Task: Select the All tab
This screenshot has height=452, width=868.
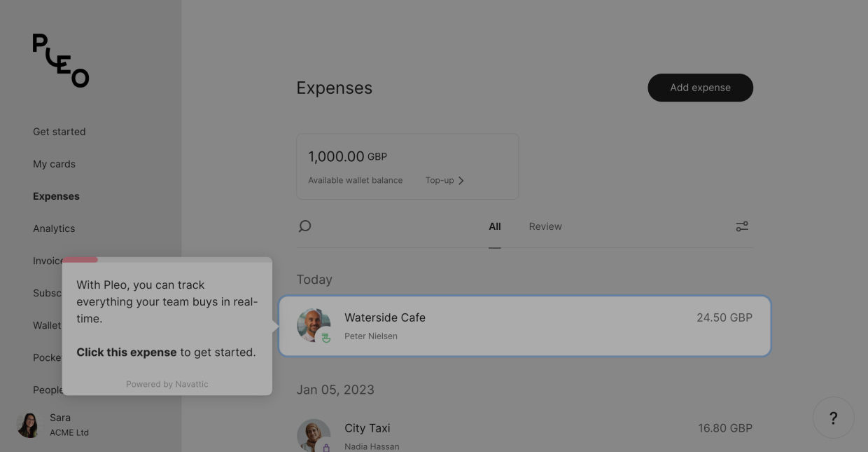Action: 495,226
